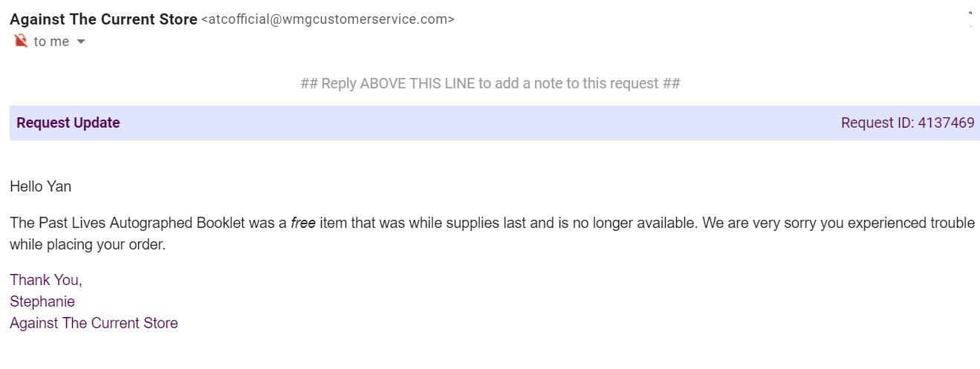980x369 pixels.
Task: Expand the "to me" recipient details arrow
Action: tap(81, 42)
